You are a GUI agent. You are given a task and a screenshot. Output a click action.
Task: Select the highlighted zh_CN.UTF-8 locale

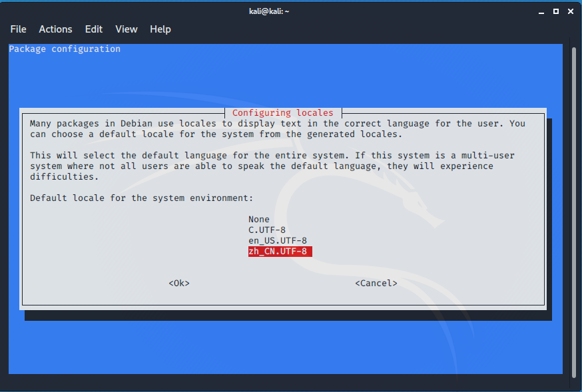(x=280, y=252)
